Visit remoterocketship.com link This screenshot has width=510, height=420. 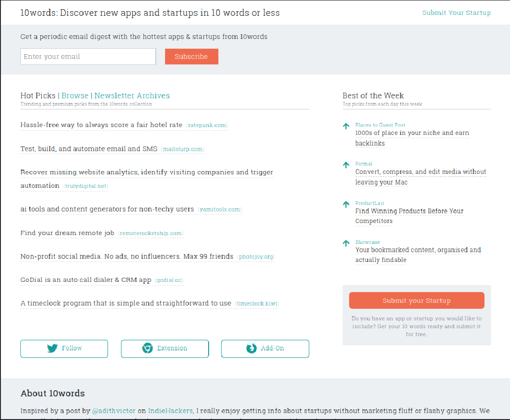point(151,233)
